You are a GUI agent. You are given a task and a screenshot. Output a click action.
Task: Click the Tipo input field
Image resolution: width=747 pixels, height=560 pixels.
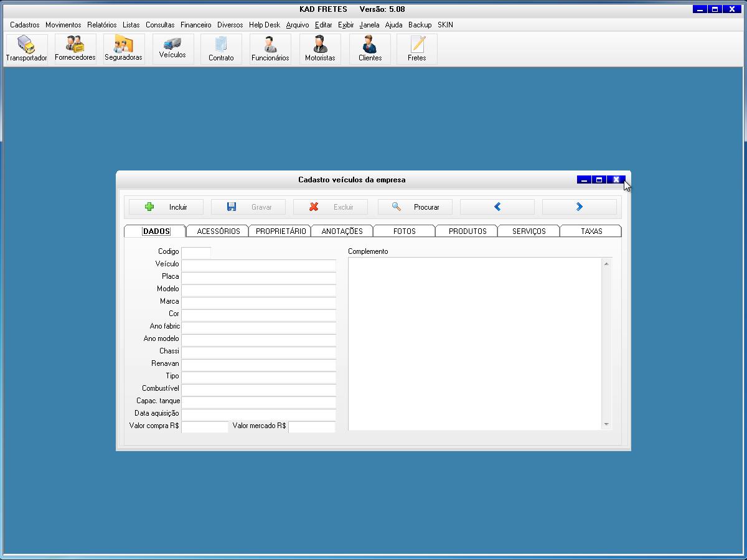pyautogui.click(x=258, y=377)
